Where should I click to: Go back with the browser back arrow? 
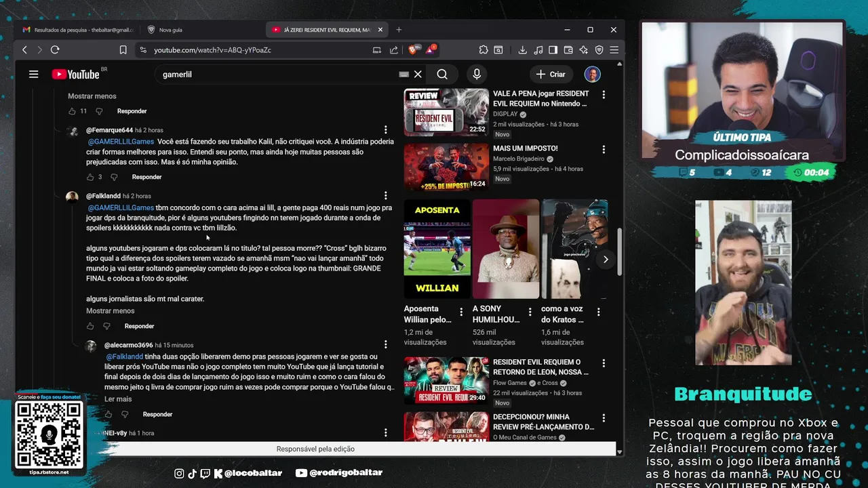point(24,49)
